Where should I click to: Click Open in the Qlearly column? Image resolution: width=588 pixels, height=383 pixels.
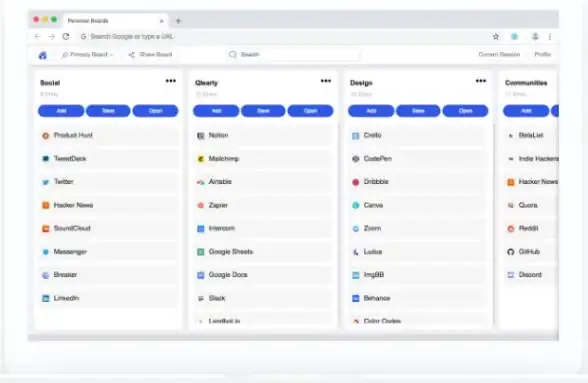click(310, 111)
